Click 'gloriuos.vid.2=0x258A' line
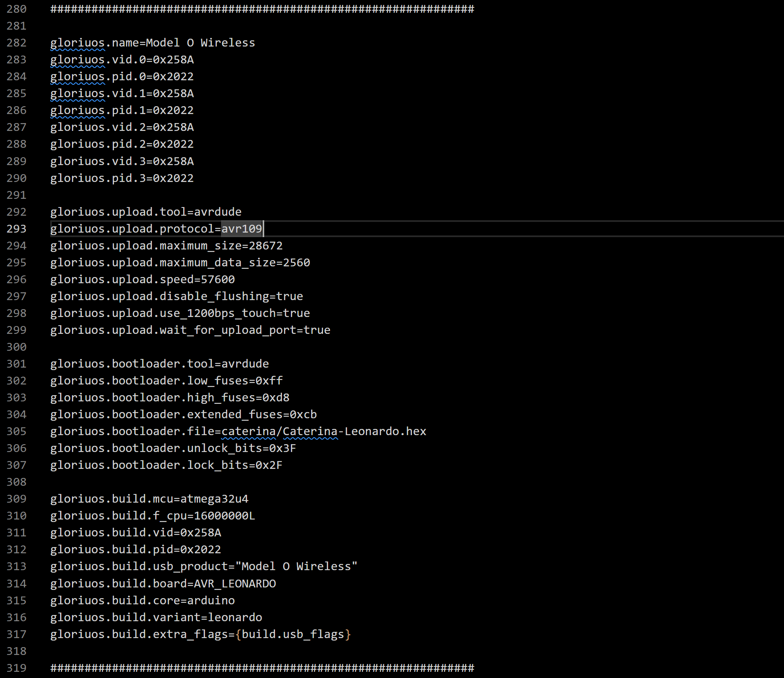The image size is (784, 678). (x=122, y=127)
